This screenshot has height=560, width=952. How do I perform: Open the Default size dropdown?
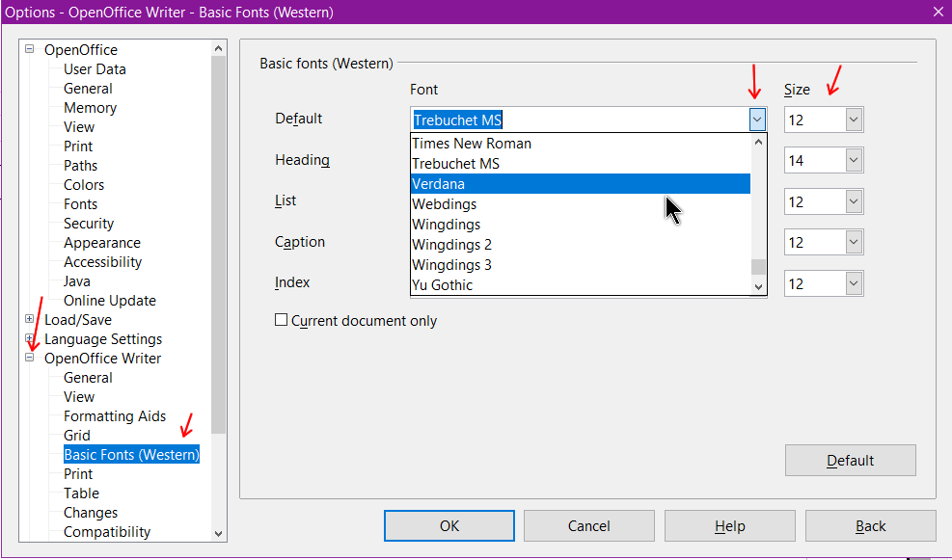point(854,120)
